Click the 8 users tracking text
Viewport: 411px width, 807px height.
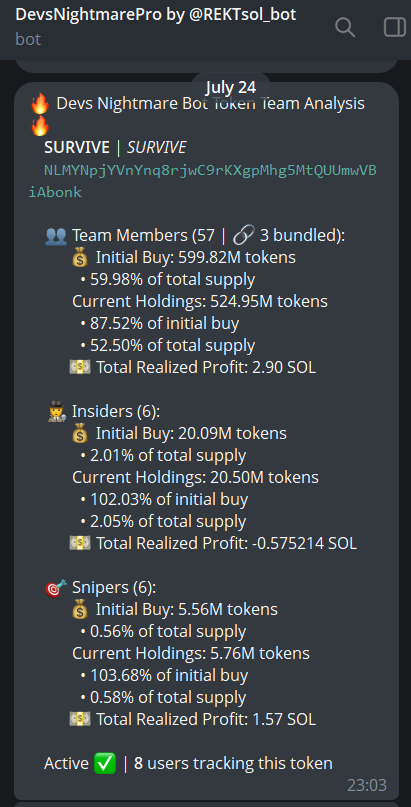click(x=233, y=763)
